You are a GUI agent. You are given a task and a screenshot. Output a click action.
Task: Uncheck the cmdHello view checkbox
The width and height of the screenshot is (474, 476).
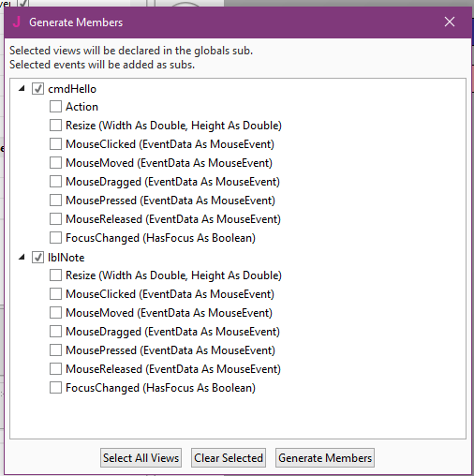(x=37, y=89)
